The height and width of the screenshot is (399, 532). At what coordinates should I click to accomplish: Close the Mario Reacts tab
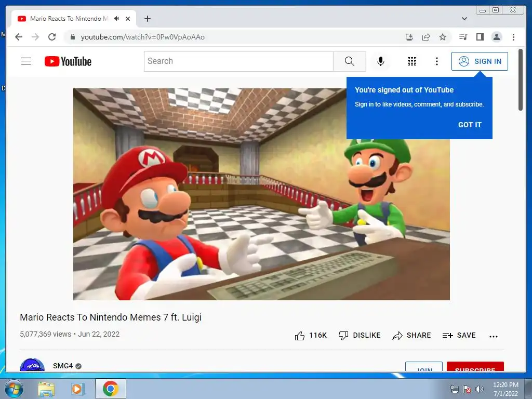(128, 19)
